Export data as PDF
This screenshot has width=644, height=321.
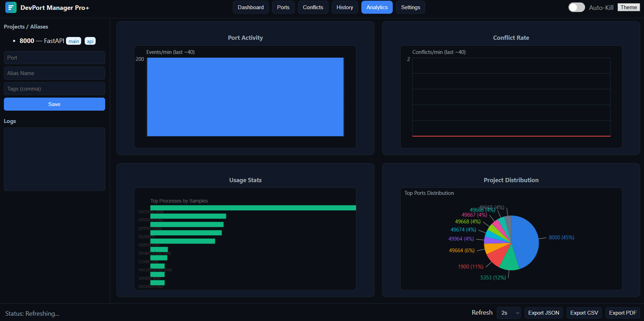click(622, 313)
